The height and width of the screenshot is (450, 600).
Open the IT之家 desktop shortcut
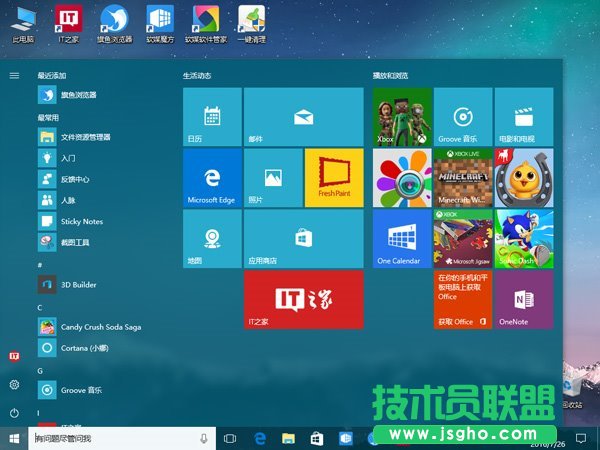point(68,24)
